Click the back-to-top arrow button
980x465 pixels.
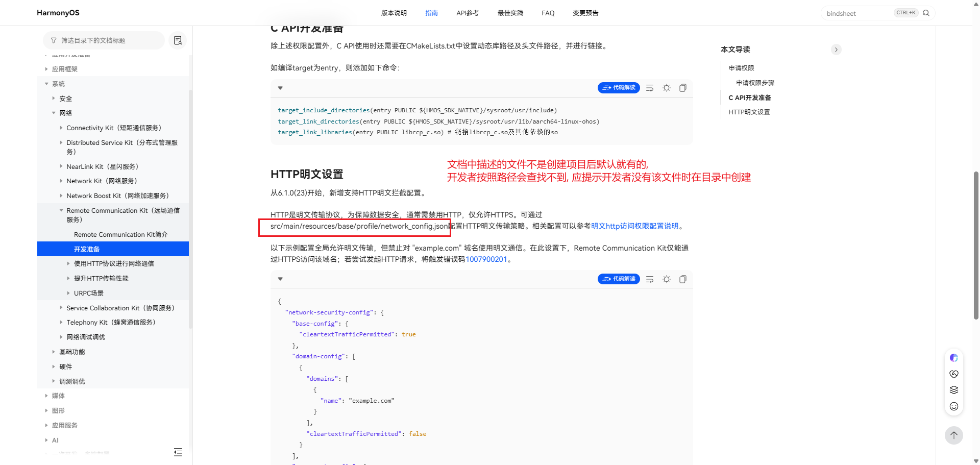954,435
